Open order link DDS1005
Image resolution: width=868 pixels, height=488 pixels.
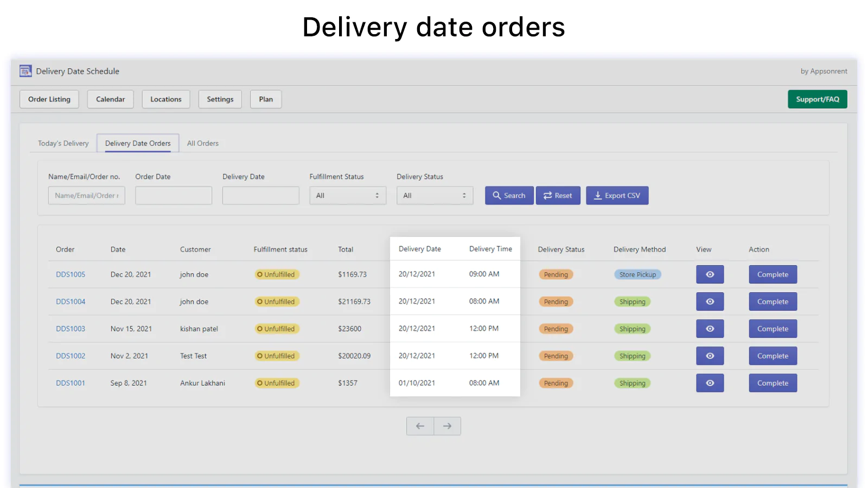click(71, 274)
